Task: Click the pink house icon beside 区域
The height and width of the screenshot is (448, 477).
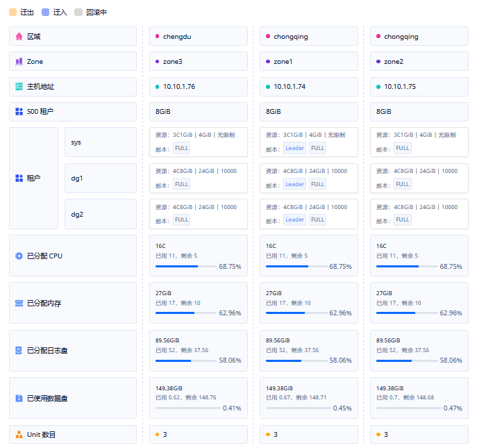Action: (x=19, y=36)
